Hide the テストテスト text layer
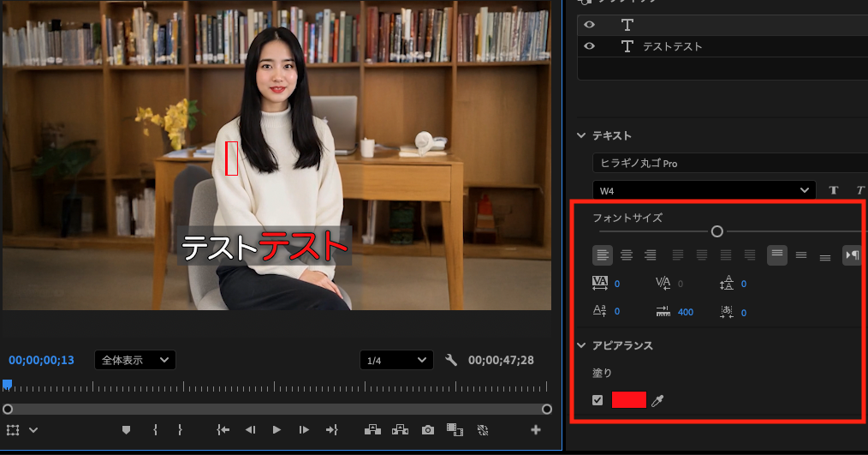The height and width of the screenshot is (455, 868). point(589,46)
